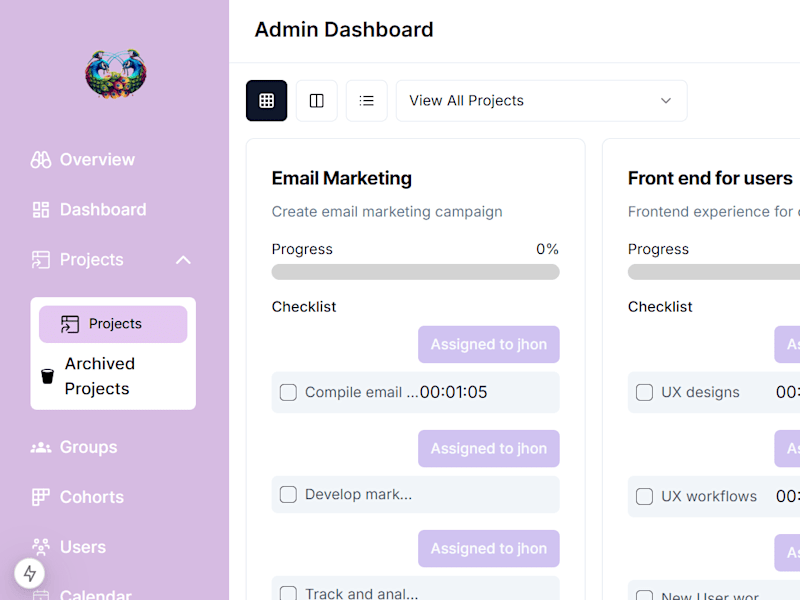
Task: Tick the UX workflows checkbox
Action: 644,496
